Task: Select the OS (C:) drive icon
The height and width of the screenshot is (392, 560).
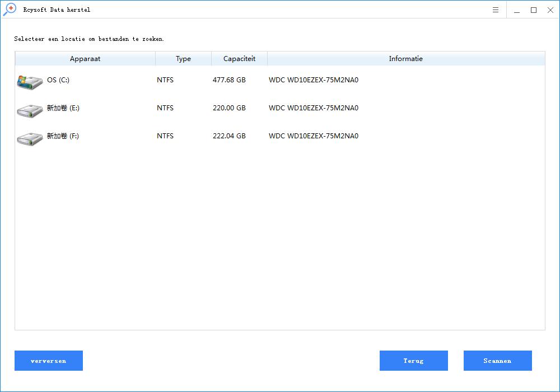Action: 30,82
